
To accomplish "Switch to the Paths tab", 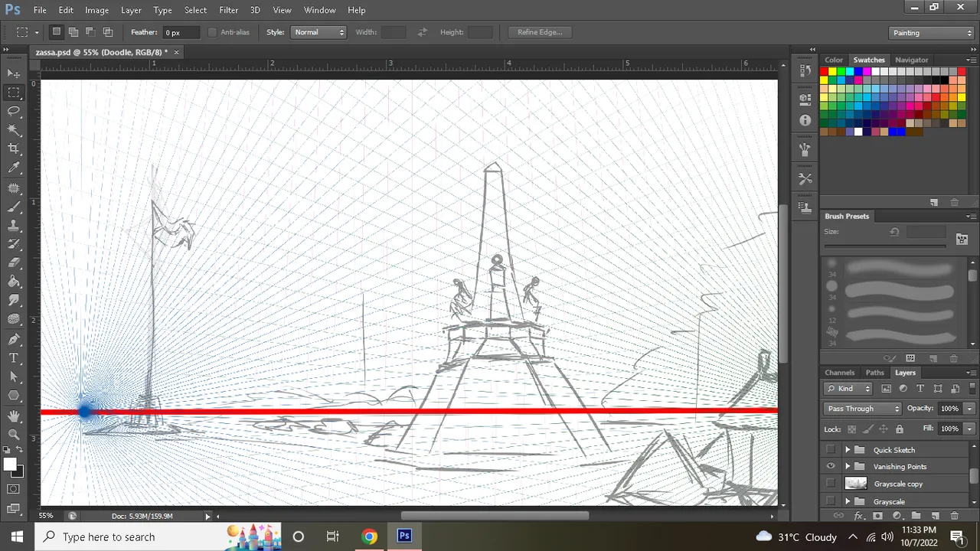I will tap(874, 373).
